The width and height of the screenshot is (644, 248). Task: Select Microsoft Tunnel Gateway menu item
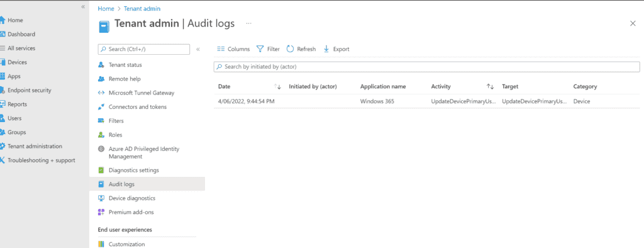[x=142, y=93]
